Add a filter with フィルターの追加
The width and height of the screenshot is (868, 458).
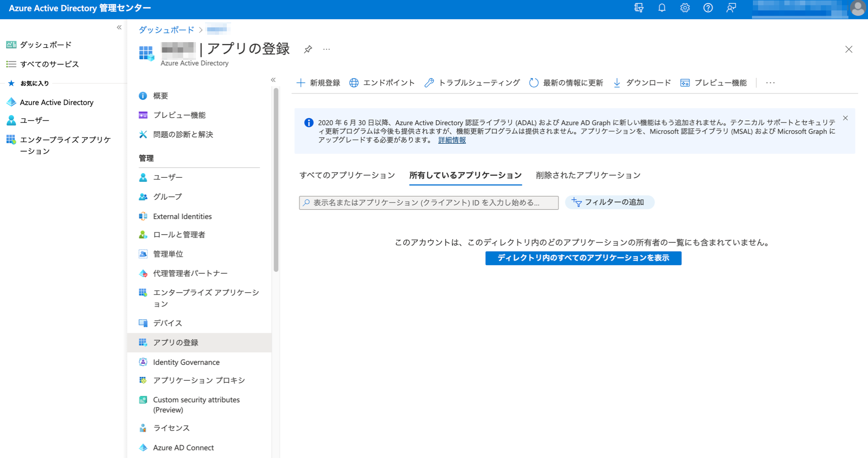pyautogui.click(x=609, y=202)
